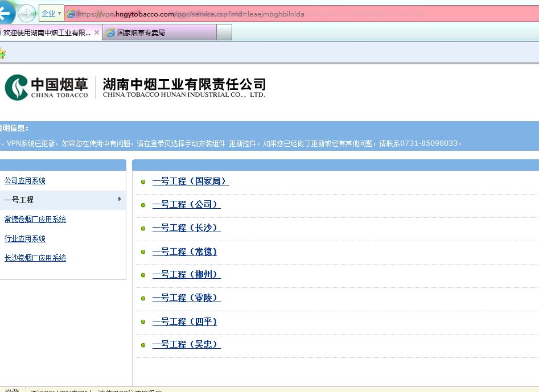This screenshot has height=392, width=539.
Task: Open a new blank tab
Action: click(x=224, y=32)
